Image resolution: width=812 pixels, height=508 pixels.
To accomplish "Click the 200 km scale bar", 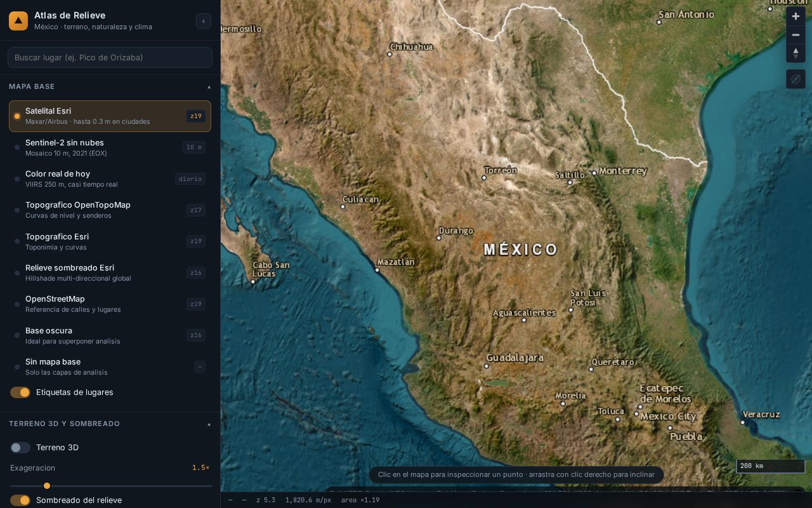I will pyautogui.click(x=770, y=466).
